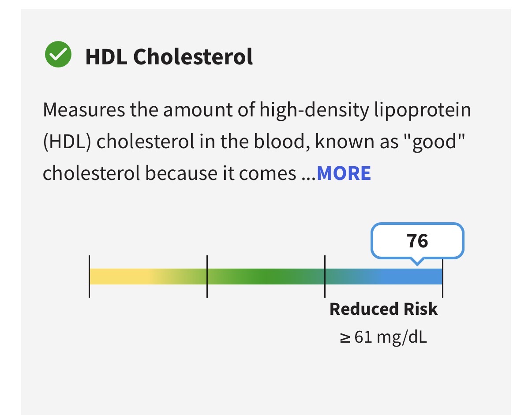Viewport: 532px width, 415px height.
Task: Click the "cholesterol because it comes" line of text
Action: click(169, 174)
